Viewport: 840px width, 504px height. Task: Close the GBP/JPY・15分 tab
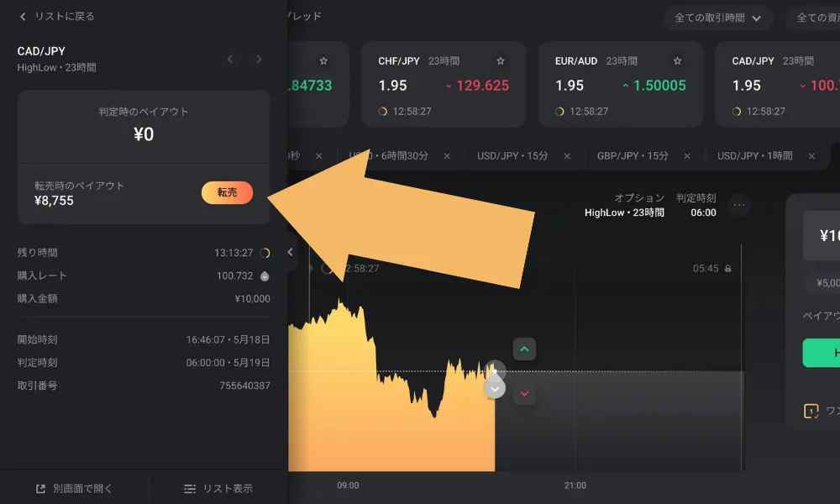pyautogui.click(x=687, y=156)
